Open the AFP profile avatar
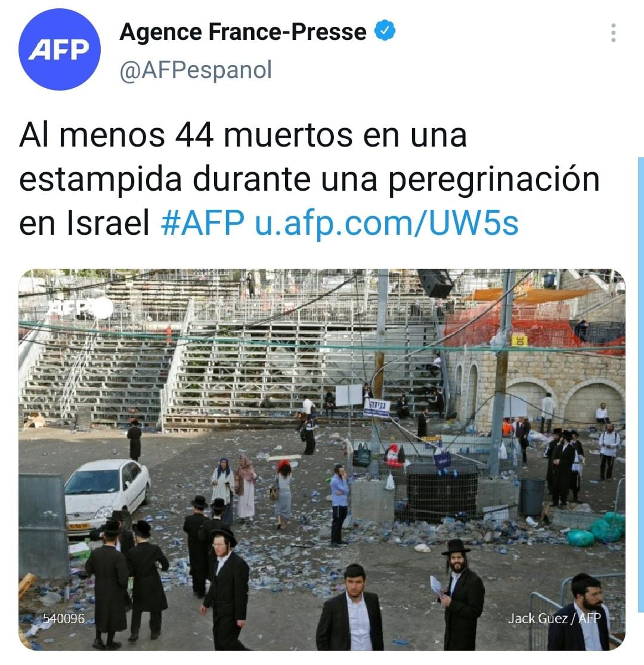 [x=60, y=49]
